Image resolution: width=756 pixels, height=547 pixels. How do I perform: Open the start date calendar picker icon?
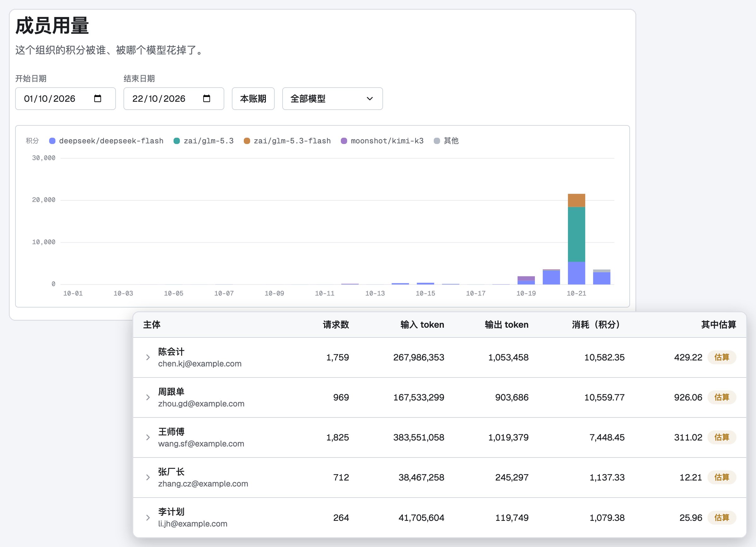(x=97, y=98)
